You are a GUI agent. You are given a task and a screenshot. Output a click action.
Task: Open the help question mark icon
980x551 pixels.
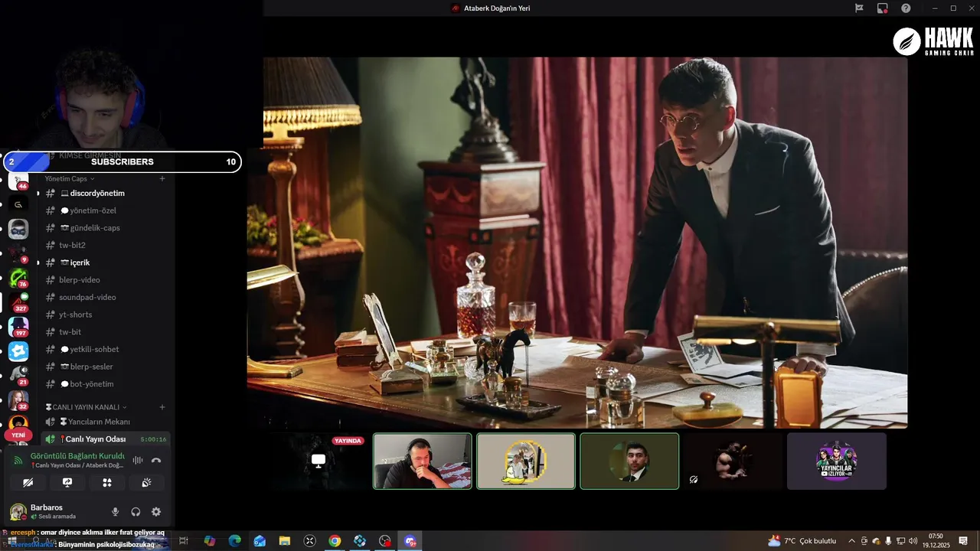pos(906,8)
